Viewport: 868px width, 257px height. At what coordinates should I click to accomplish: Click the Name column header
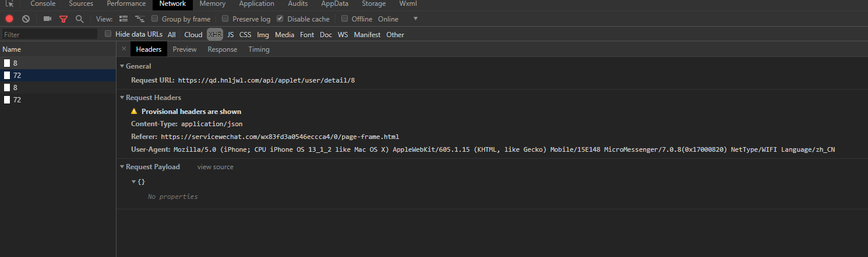(x=58, y=49)
